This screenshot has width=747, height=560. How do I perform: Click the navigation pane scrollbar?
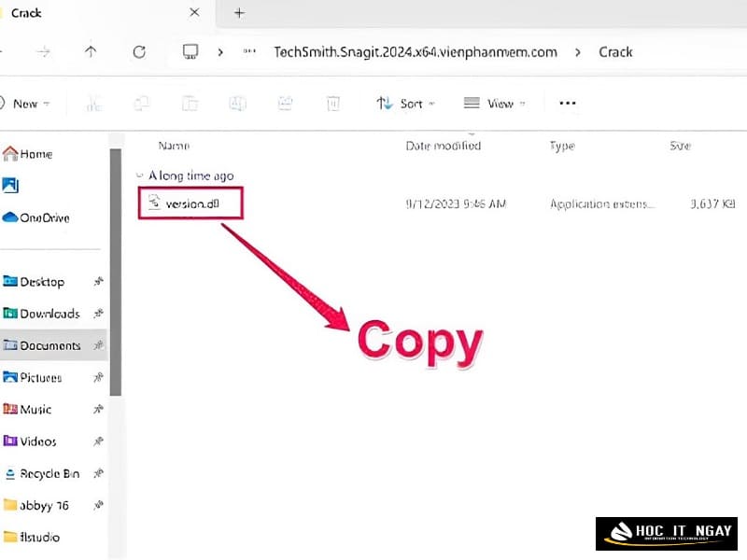point(115,272)
